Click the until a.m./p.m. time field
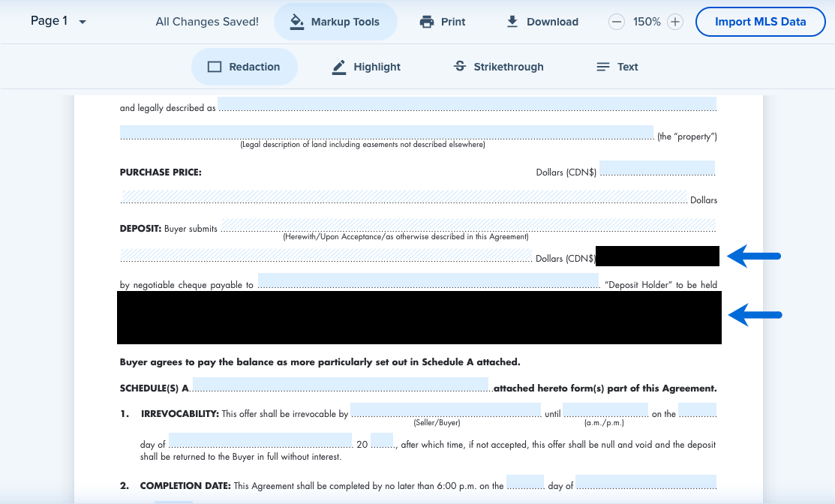 605,410
